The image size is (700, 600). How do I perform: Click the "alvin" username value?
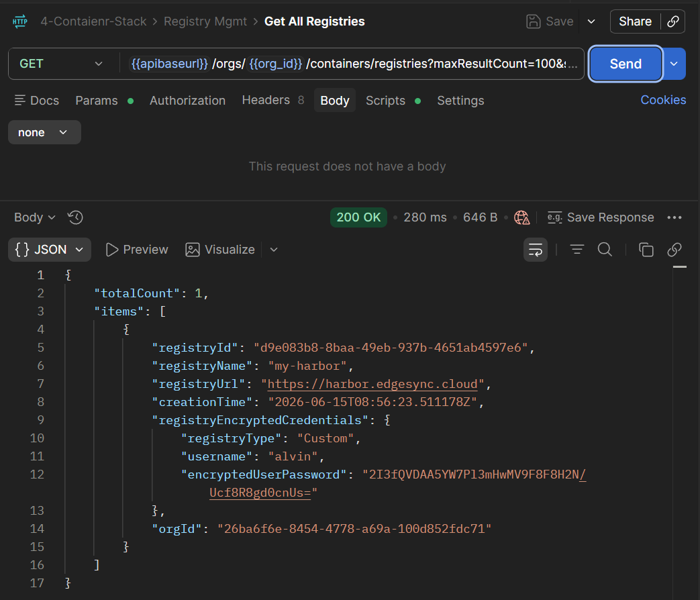(x=293, y=456)
